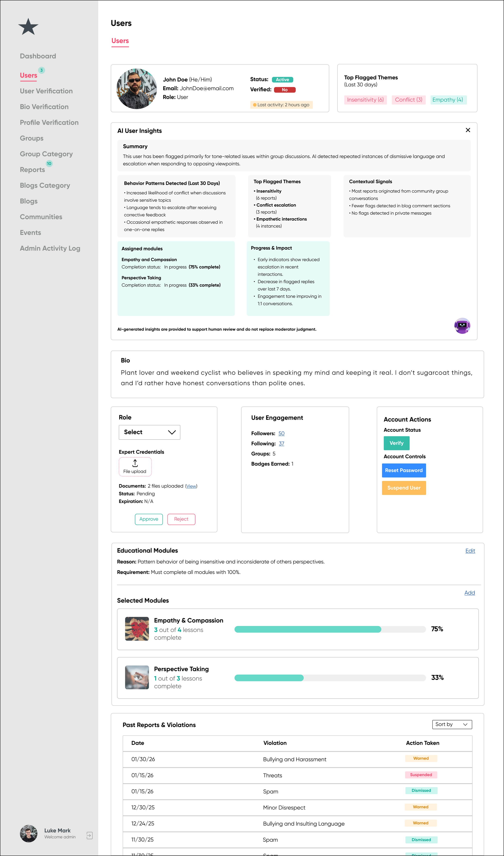Click the Insensitivity (6) flagged theme tag
This screenshot has height=856, width=504.
pyautogui.click(x=365, y=100)
